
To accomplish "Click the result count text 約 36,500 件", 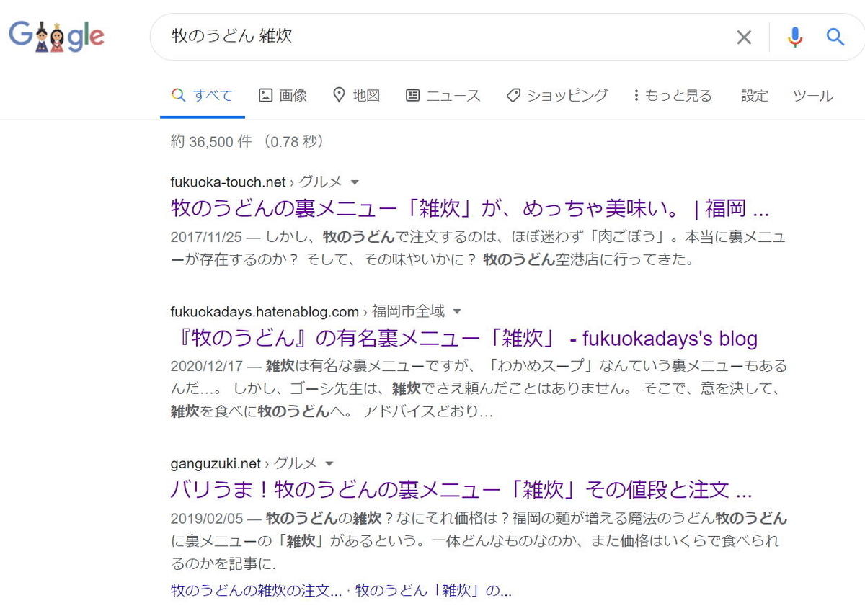I will tap(211, 142).
